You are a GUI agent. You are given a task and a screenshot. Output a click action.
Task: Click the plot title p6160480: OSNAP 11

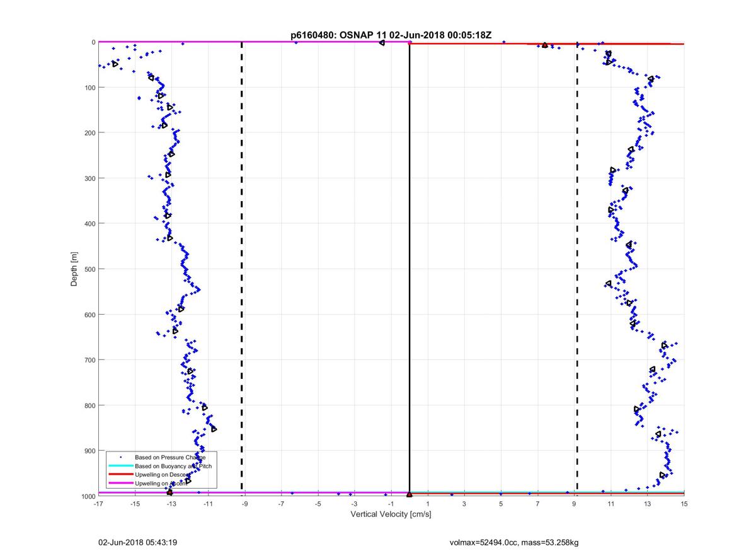click(x=337, y=35)
